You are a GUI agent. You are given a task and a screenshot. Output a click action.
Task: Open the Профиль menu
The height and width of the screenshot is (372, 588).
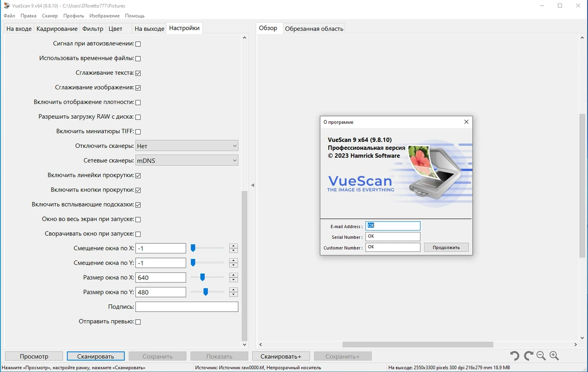point(73,16)
